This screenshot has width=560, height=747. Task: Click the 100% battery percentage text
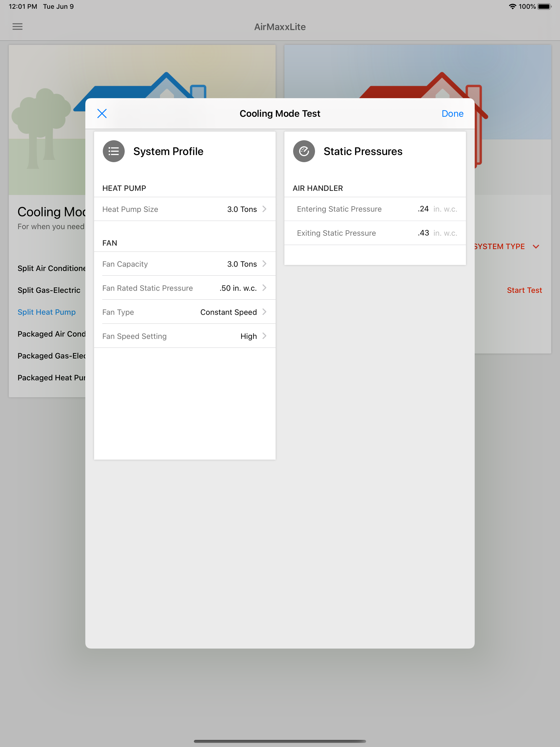[x=527, y=6]
